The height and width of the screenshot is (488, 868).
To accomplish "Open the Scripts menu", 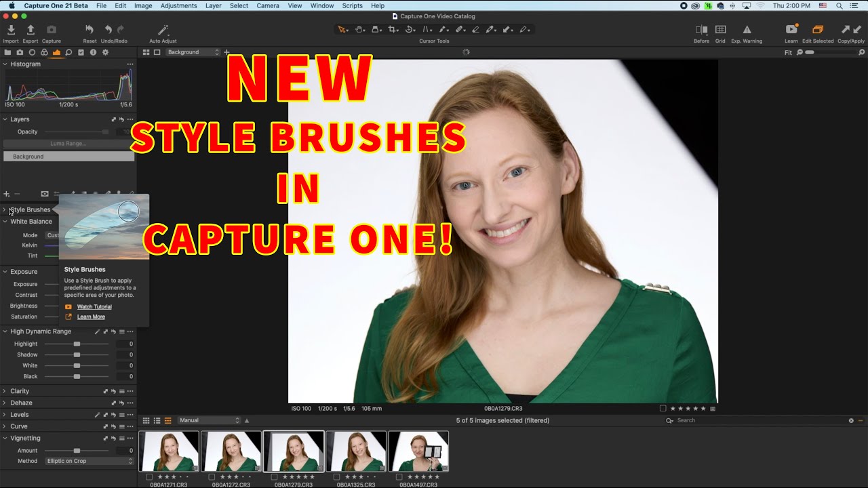I will 353,5.
